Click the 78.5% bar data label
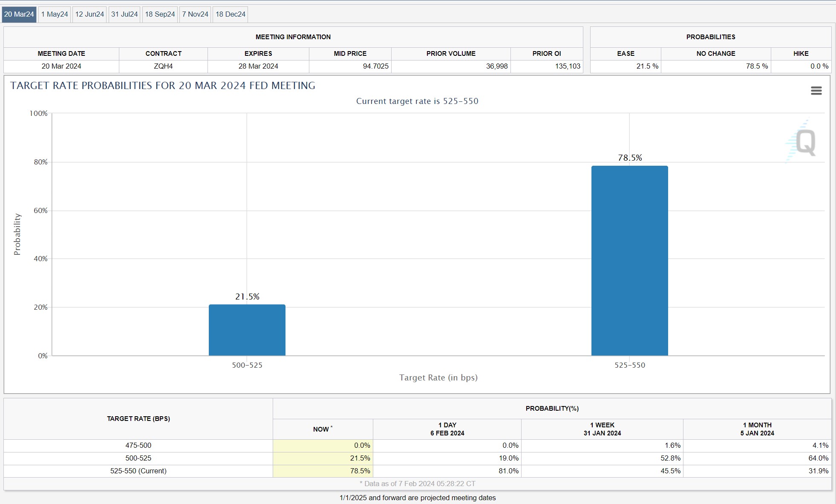 tap(630, 158)
